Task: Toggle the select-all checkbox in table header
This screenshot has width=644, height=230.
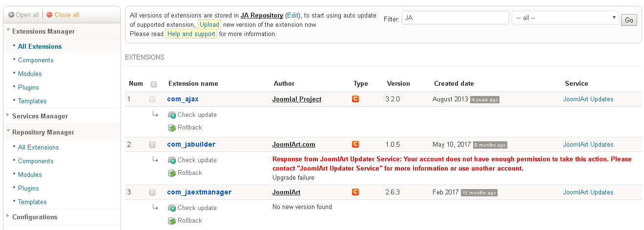Action: pos(154,84)
